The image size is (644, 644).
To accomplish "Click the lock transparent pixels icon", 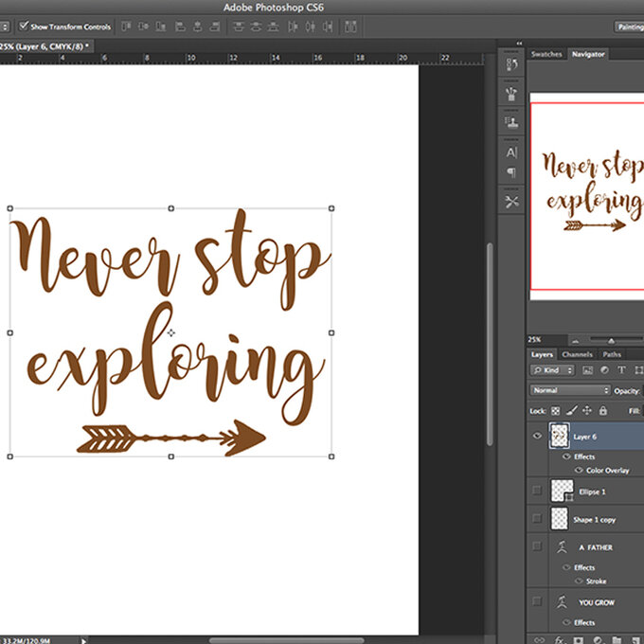I will point(556,410).
